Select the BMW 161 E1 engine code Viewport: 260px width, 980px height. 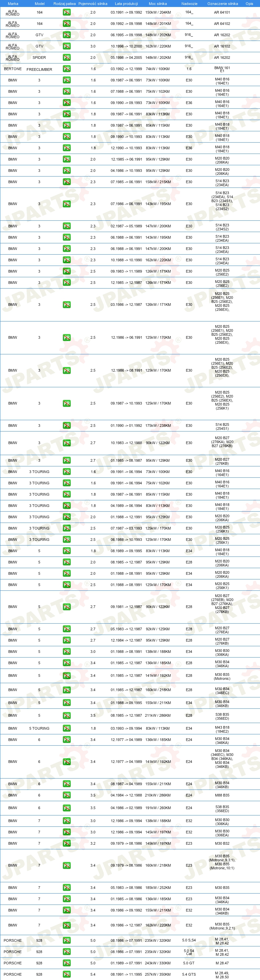(222, 69)
